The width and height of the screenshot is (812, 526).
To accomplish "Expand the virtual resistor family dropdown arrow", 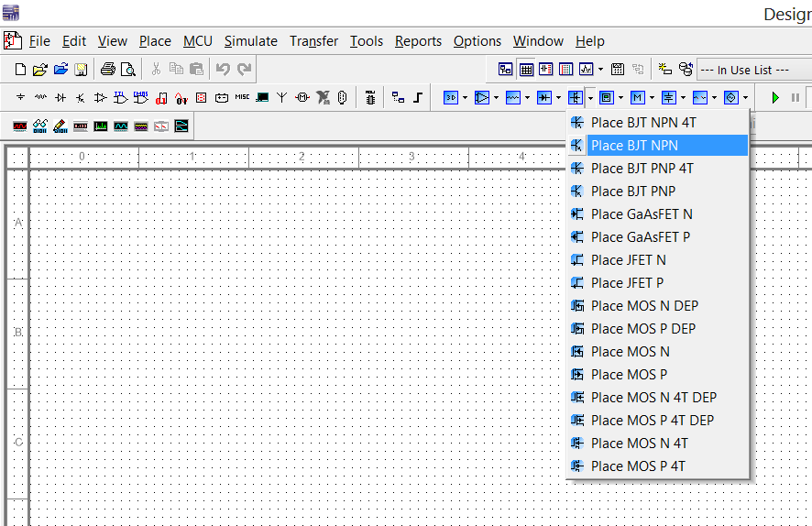I will click(527, 97).
